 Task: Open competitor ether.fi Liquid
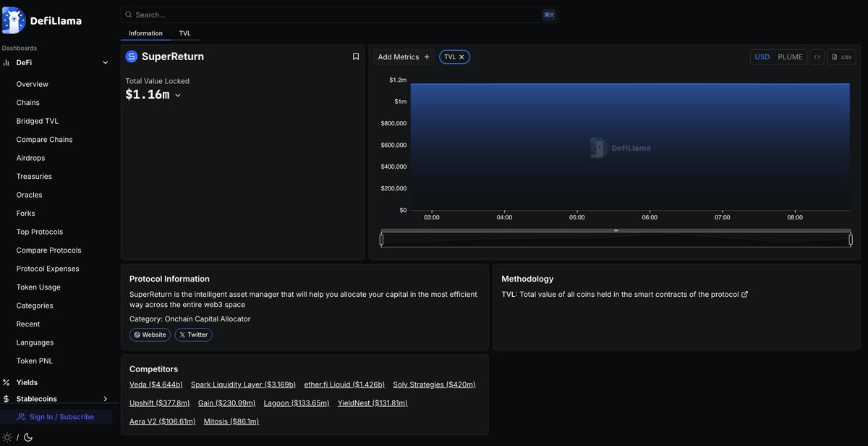tap(344, 384)
